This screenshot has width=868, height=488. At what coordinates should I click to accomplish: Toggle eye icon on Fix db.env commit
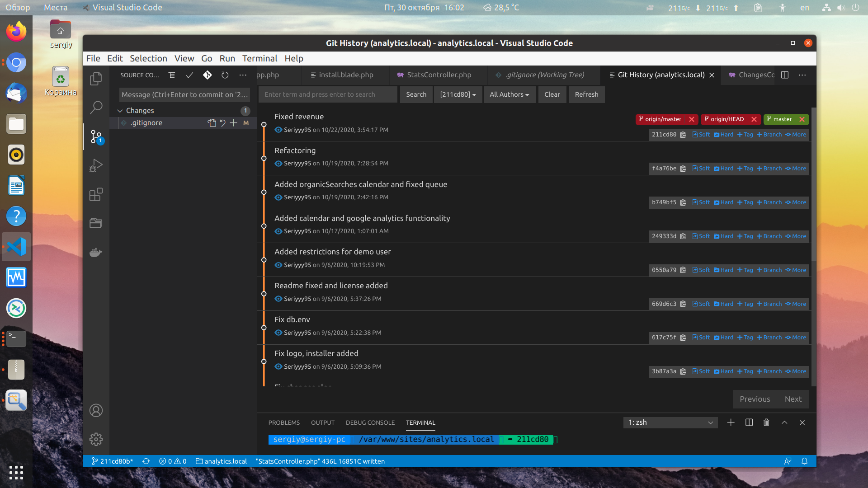[278, 333]
